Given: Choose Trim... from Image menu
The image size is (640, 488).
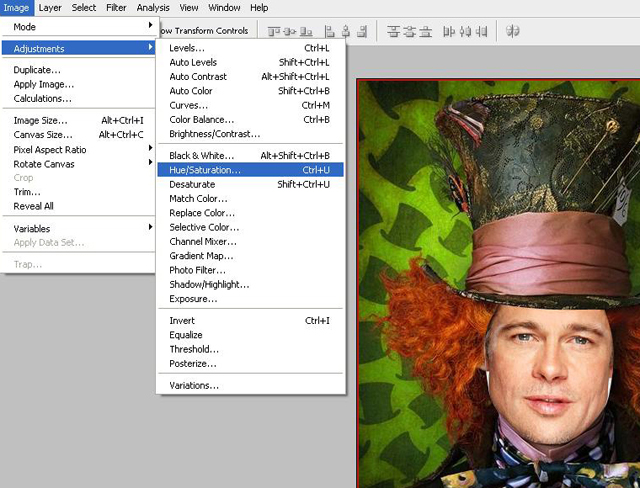Looking at the screenshot, I should [x=78, y=192].
